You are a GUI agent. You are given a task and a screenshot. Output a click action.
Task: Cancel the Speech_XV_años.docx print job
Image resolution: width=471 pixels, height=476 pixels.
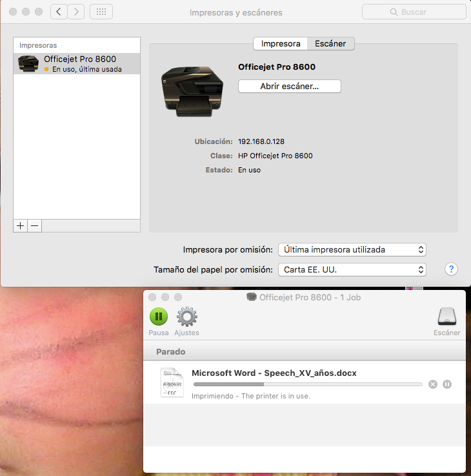433,384
